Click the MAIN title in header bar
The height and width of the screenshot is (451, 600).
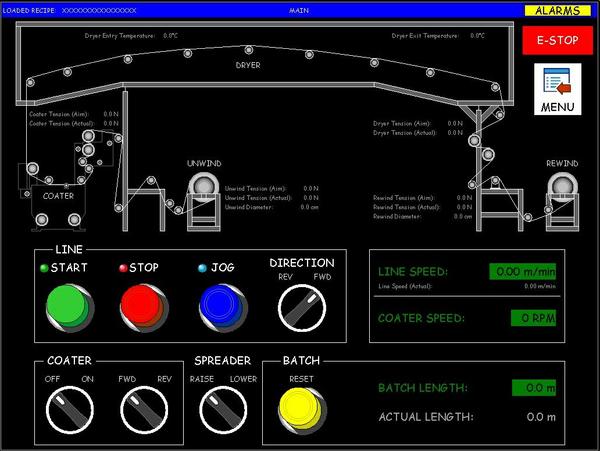pos(299,10)
